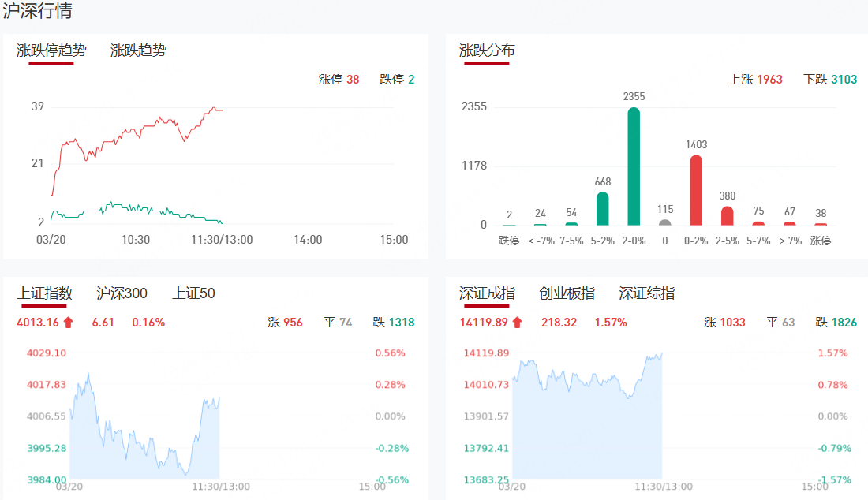Screen dimensions: 868x500
Task: Switch to 上证50 index tab
Action: (x=193, y=293)
